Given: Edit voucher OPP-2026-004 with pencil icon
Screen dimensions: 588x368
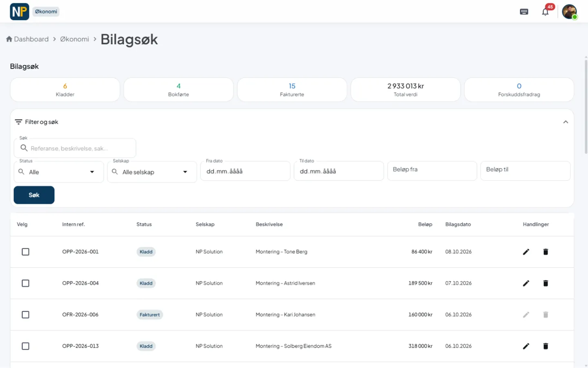Looking at the screenshot, I should [x=526, y=283].
